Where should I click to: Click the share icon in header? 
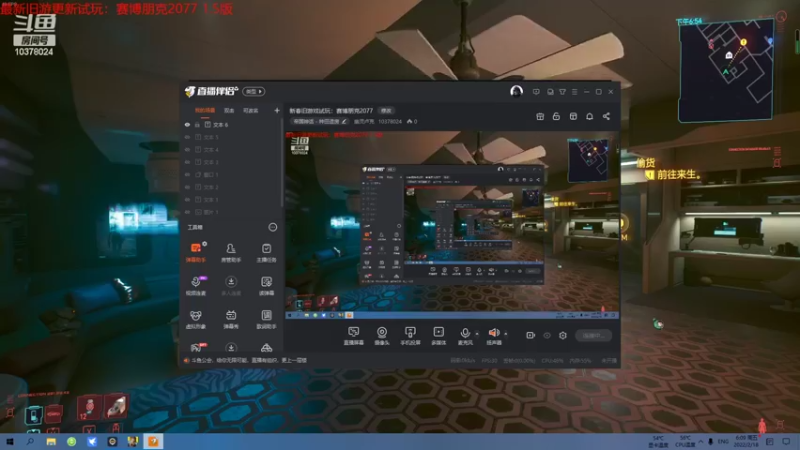click(x=606, y=116)
